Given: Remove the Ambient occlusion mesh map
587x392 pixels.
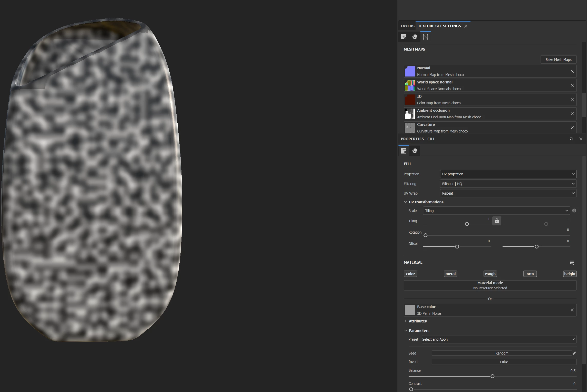Looking at the screenshot, I should pos(572,114).
